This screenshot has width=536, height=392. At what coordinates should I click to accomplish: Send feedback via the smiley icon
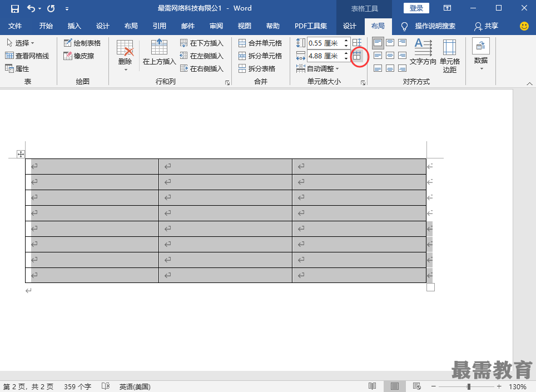click(x=524, y=26)
